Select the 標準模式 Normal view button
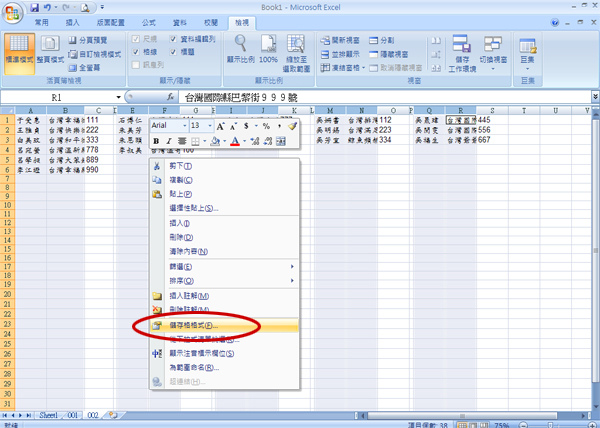Image resolution: width=600 pixels, height=428 pixels. click(x=19, y=53)
